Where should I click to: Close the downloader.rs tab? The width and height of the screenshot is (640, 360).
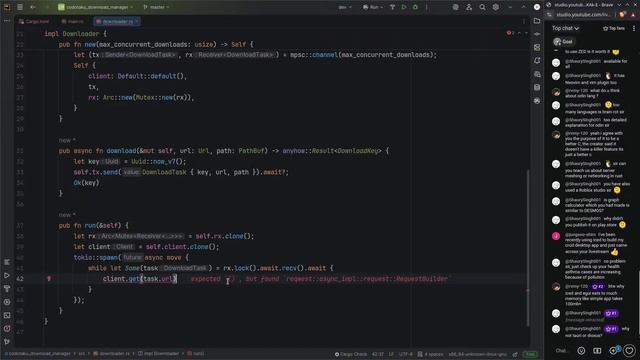[137, 21]
